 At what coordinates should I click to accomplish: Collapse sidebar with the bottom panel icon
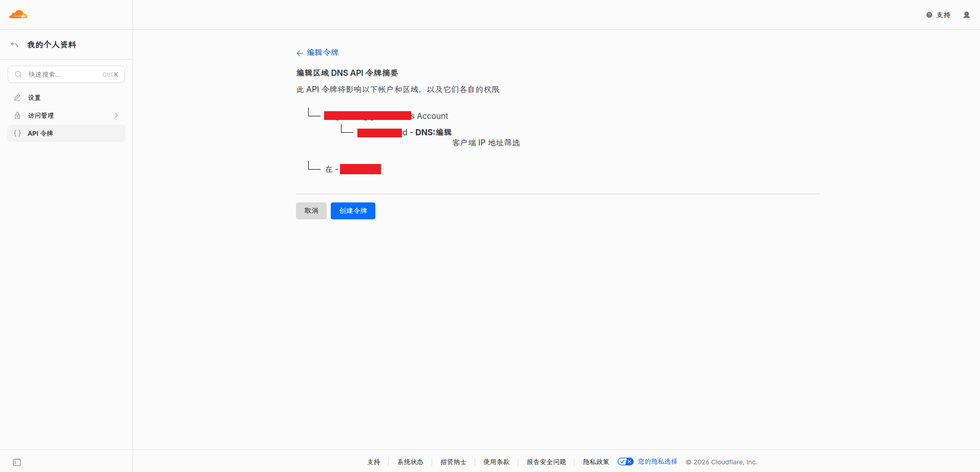click(x=17, y=462)
